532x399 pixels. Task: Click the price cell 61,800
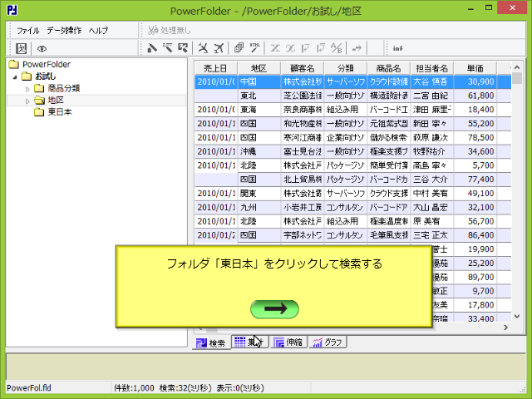click(475, 96)
